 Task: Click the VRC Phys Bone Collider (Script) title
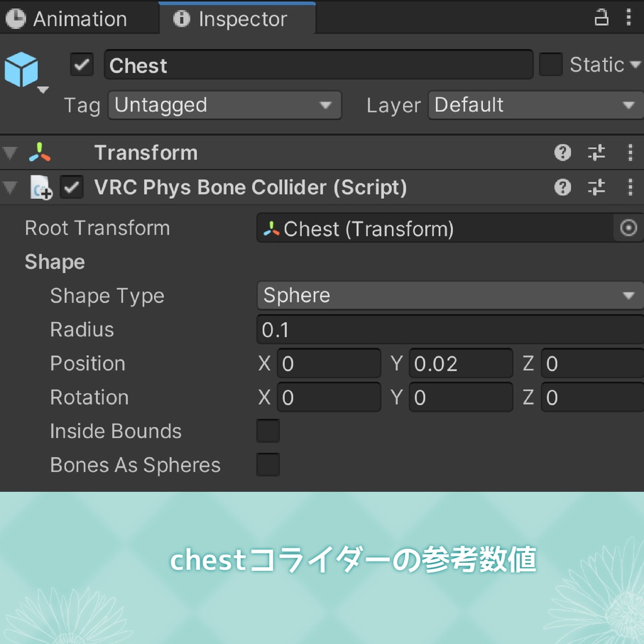250,187
